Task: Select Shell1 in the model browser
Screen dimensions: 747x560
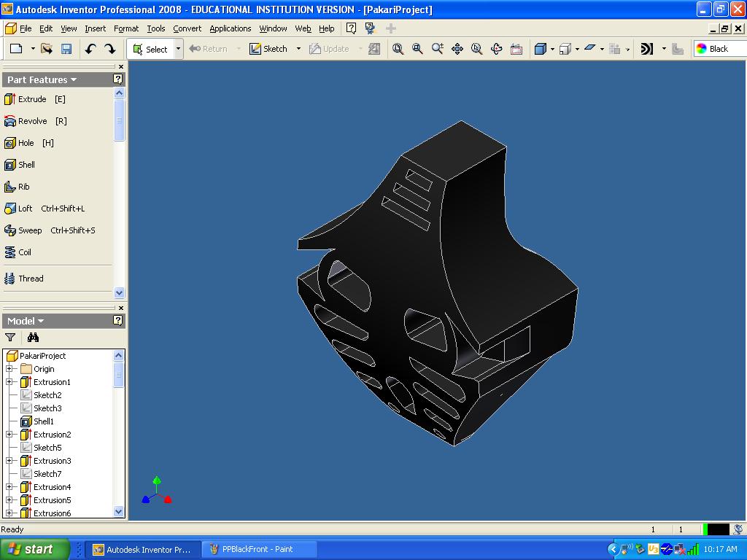Action: [x=43, y=421]
